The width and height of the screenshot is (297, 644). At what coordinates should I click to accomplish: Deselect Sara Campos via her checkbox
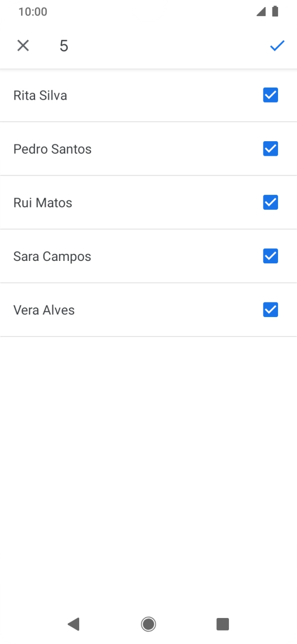270,256
